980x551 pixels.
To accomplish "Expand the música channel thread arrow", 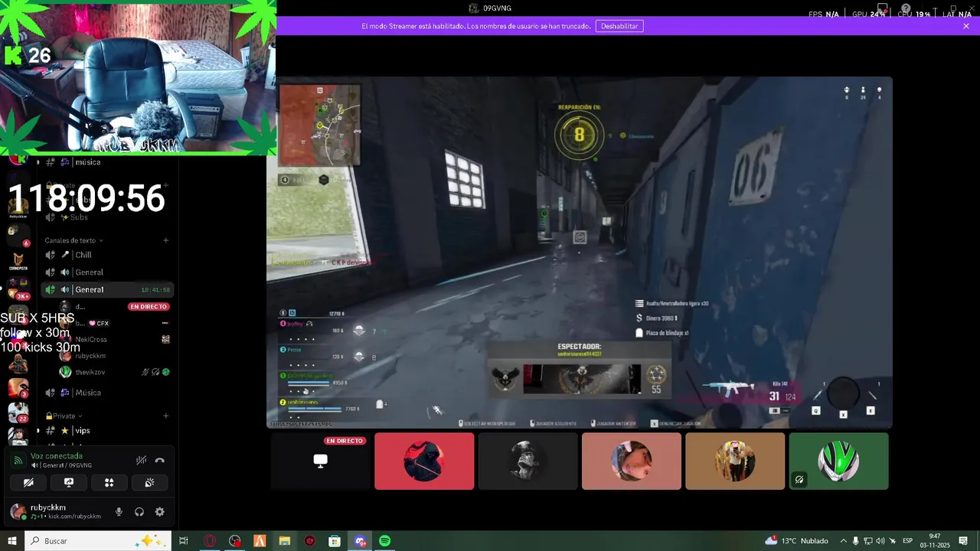I will [38, 162].
